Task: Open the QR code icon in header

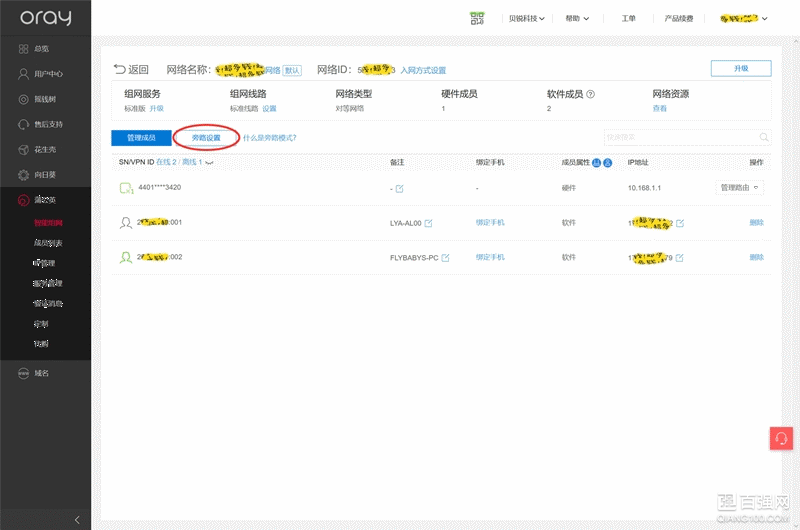Action: click(477, 18)
